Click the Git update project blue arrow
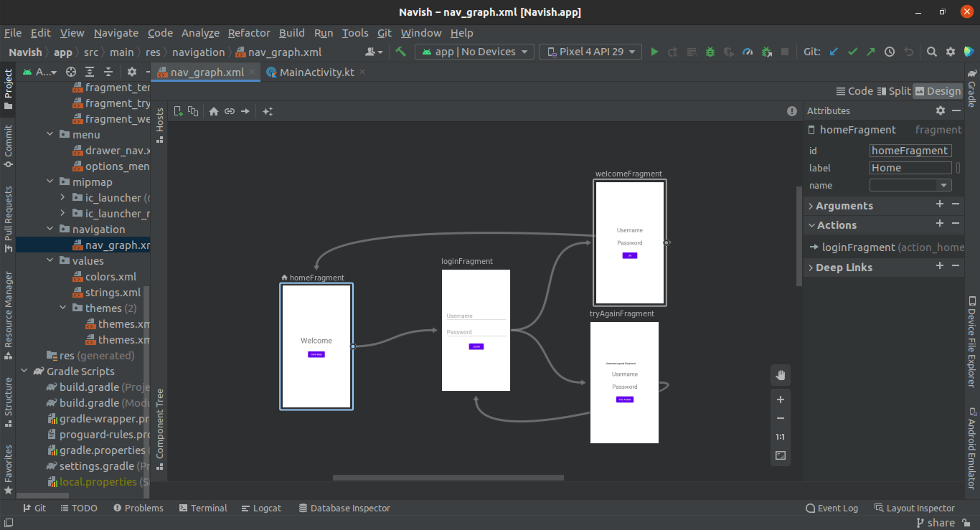Viewport: 980px width, 530px height. coord(834,52)
